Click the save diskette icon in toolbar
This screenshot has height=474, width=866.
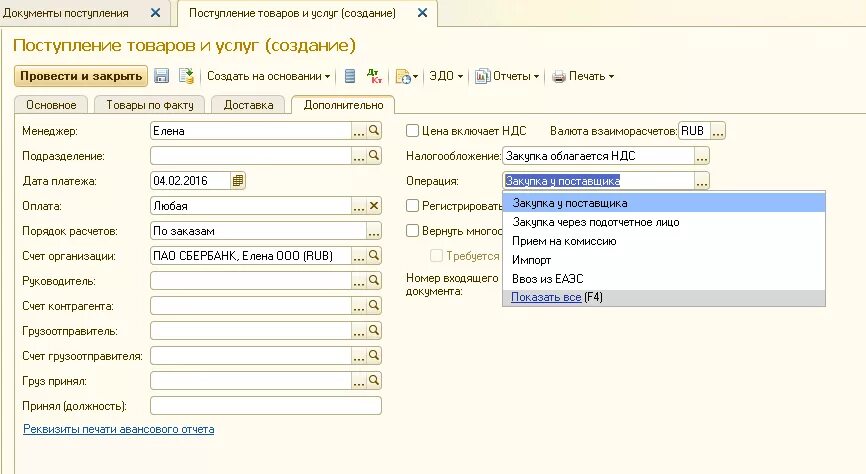tap(161, 76)
